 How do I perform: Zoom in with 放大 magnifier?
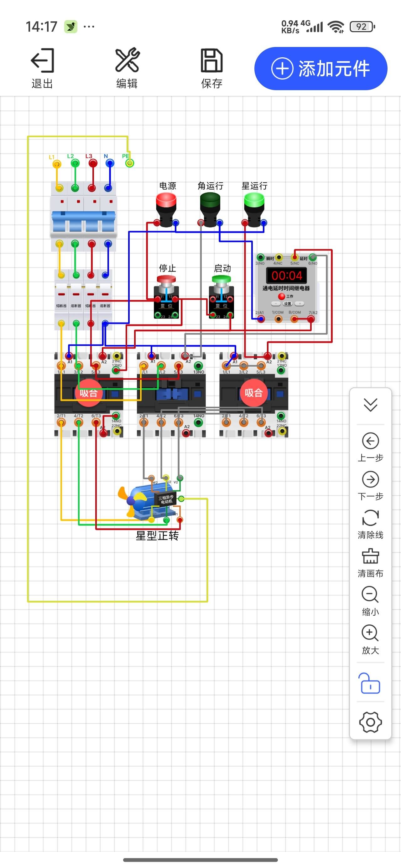pos(370,633)
